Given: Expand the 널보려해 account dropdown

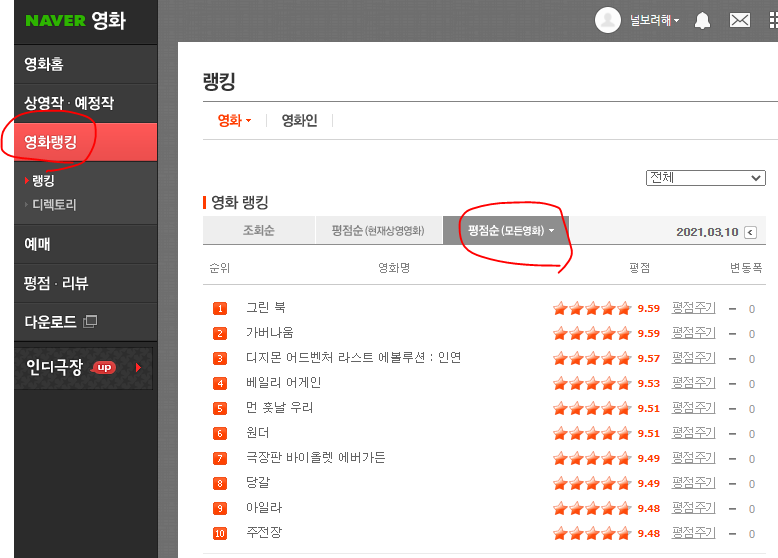Looking at the screenshot, I should point(654,20).
